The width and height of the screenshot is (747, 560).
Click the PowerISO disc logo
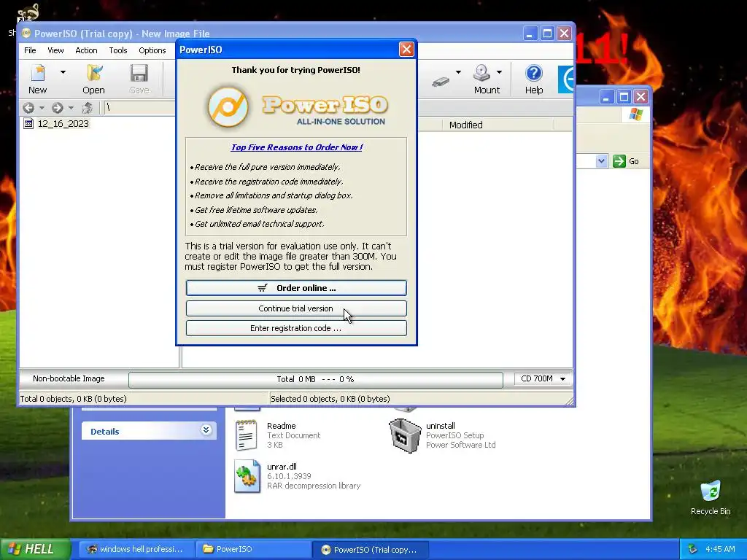[x=228, y=106]
